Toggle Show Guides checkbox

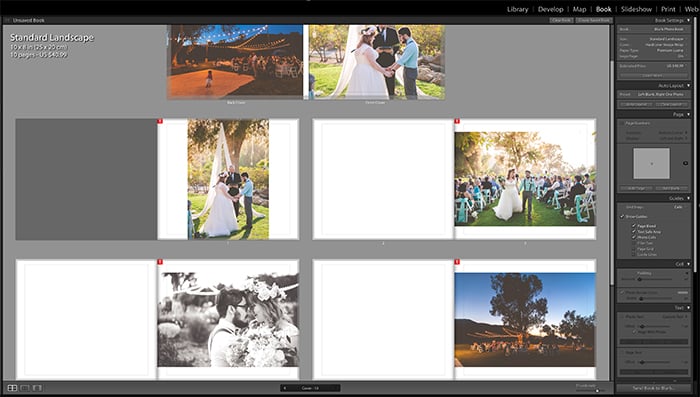coord(622,217)
